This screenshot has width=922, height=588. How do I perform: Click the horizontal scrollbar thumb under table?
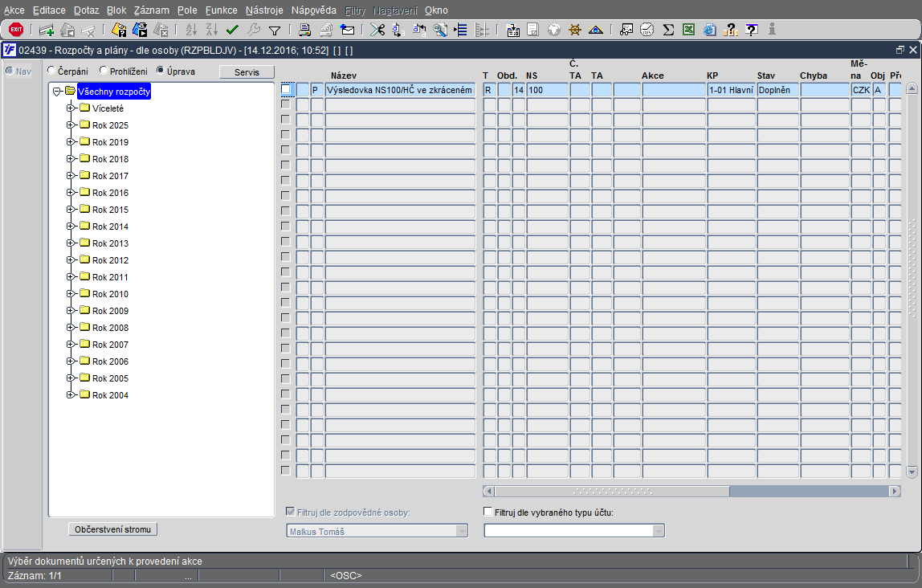[x=612, y=491]
